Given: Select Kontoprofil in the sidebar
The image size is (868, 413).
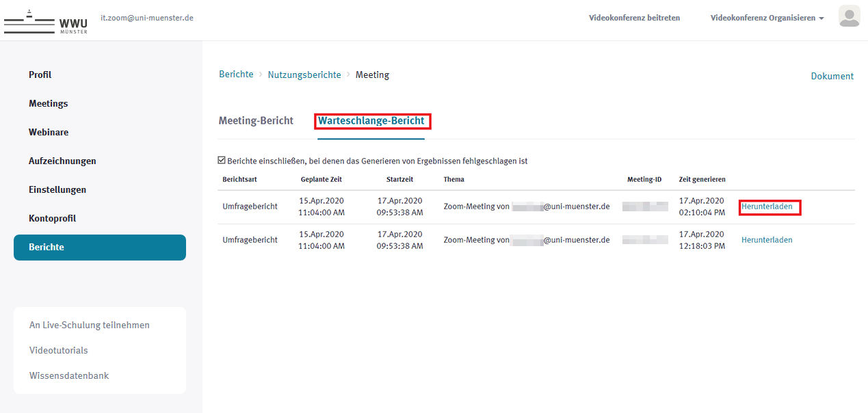Looking at the screenshot, I should 52,219.
